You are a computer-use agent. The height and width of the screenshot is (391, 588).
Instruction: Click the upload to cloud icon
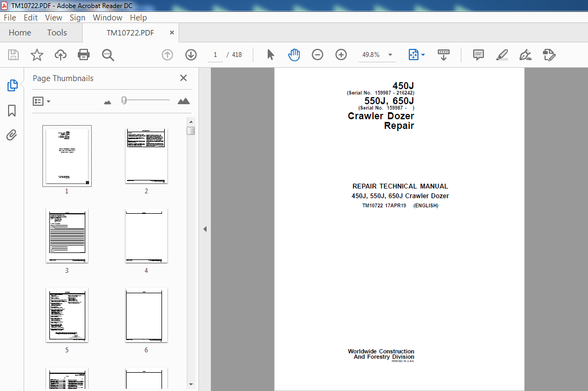coord(61,55)
